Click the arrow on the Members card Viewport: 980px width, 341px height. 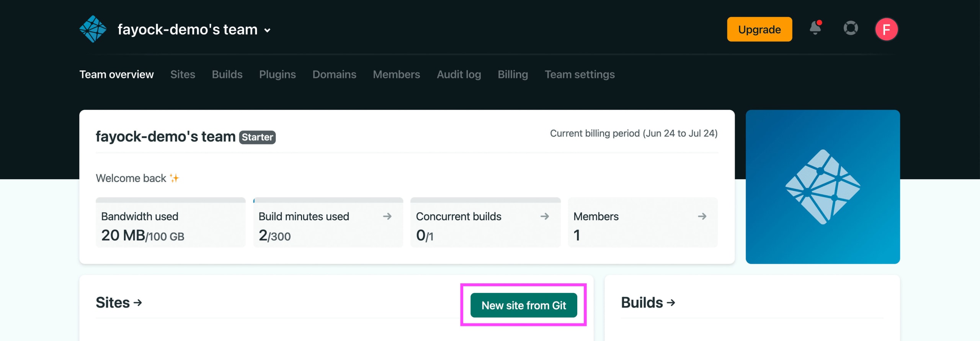tap(702, 216)
